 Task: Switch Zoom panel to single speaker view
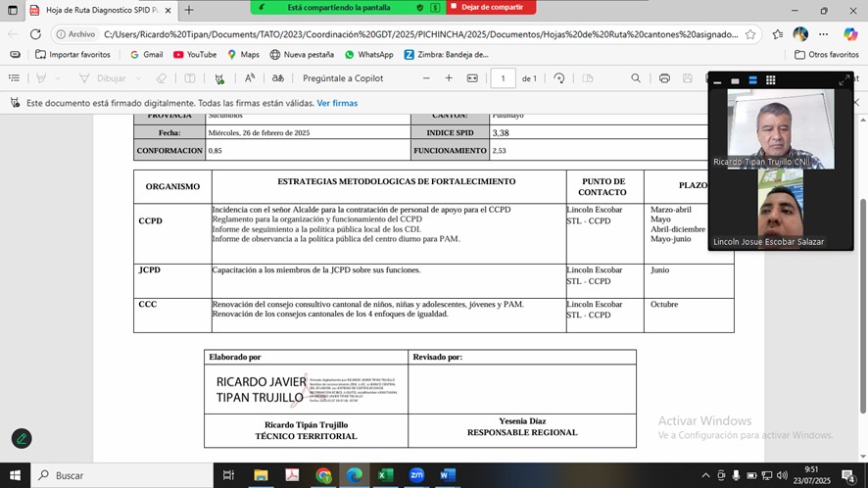click(735, 81)
